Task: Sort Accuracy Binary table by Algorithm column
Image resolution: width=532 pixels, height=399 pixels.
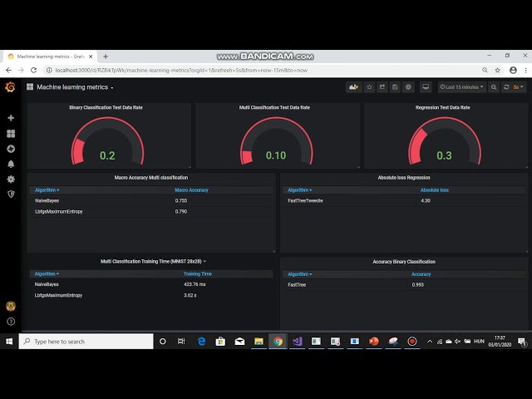Action: point(300,274)
